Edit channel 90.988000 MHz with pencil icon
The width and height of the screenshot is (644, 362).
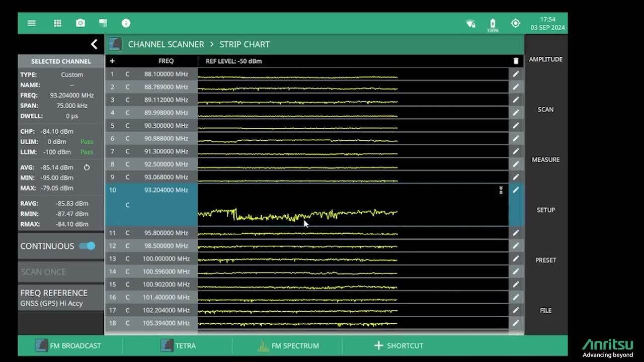click(x=516, y=138)
